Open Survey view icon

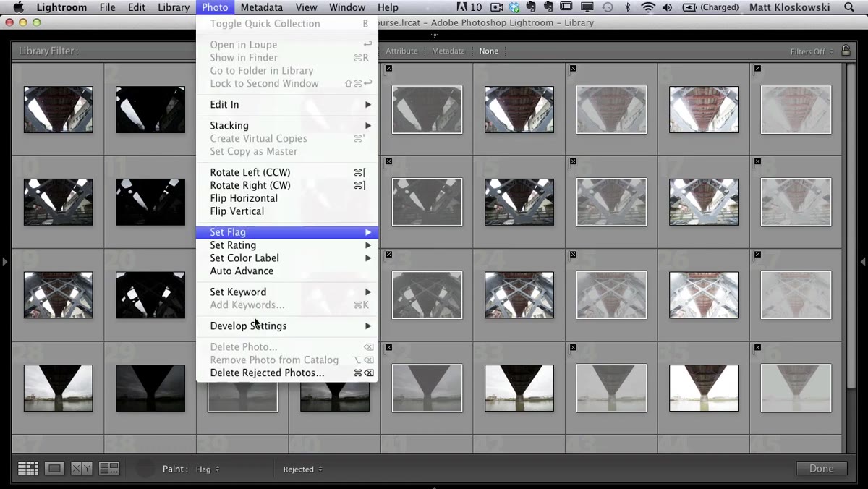point(109,469)
